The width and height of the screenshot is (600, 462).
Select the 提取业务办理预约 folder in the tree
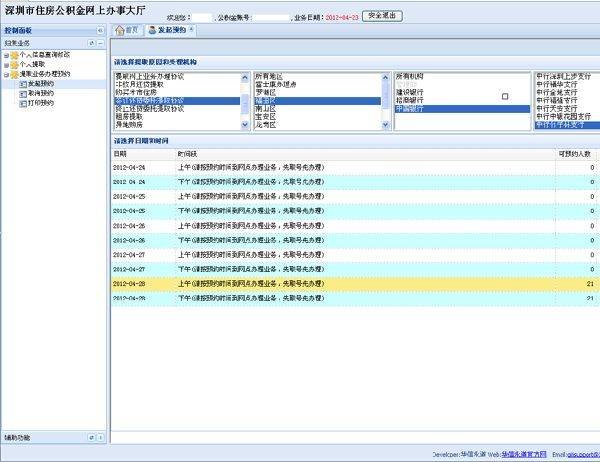point(45,74)
